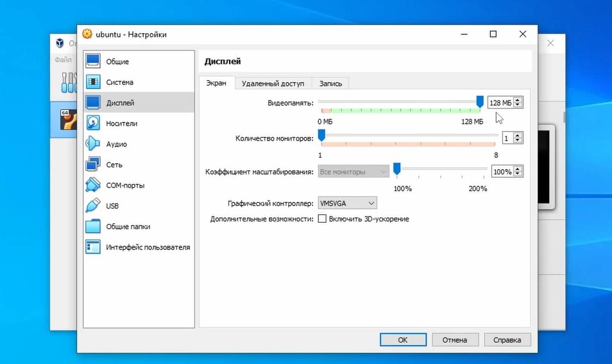
Task: Click the Количество мониторов slider handle
Action: click(322, 135)
